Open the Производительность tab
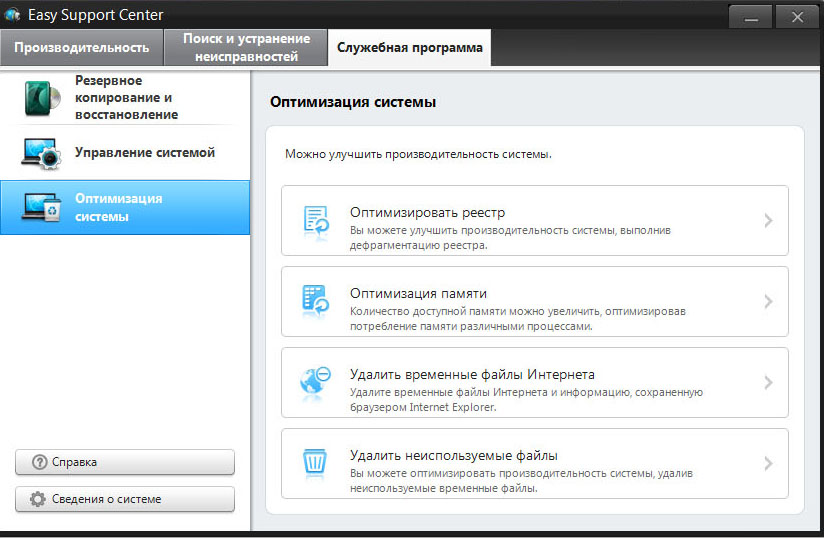Image resolution: width=824 pixels, height=538 pixels. 82,47
